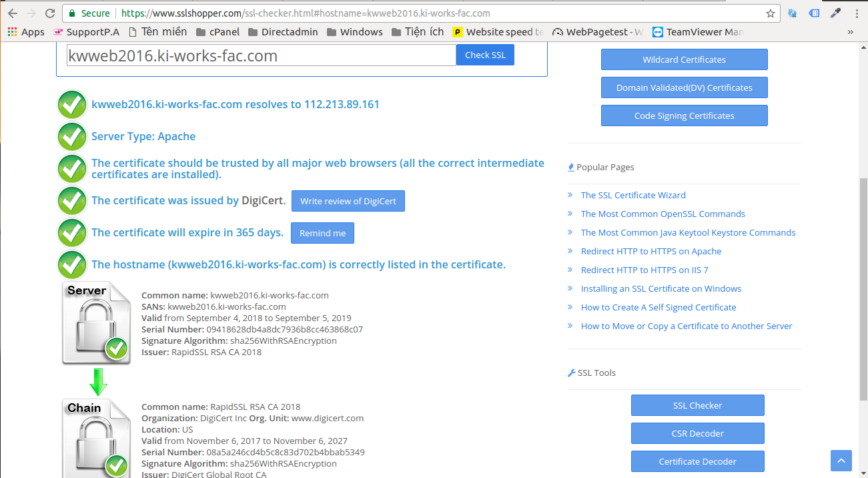This screenshot has width=868, height=478.
Task: Click the browser back arrow
Action: (13, 13)
